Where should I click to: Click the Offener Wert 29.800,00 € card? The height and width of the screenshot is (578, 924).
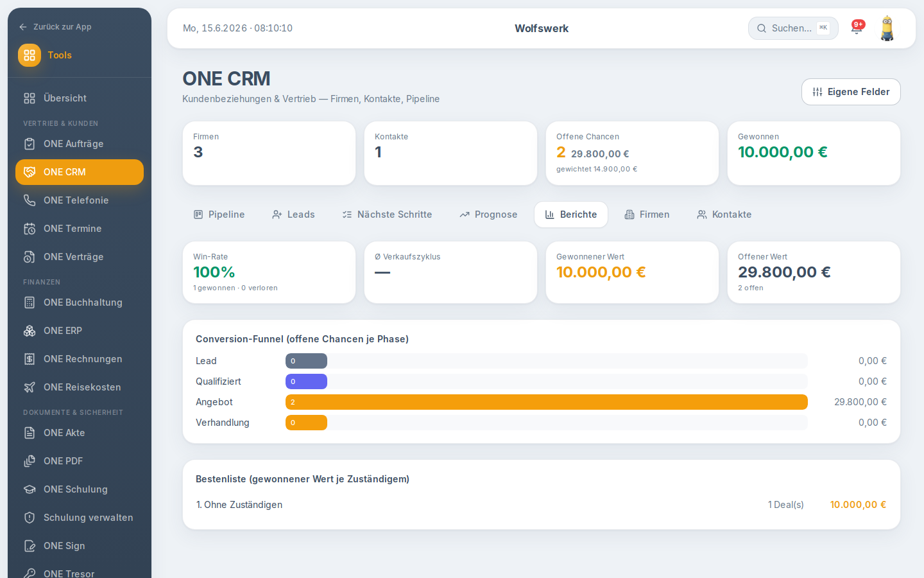[x=814, y=272]
